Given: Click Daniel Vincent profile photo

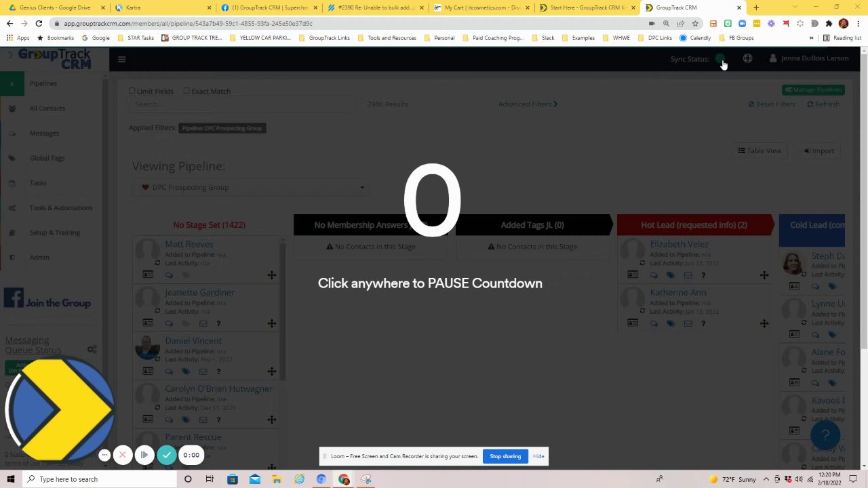Looking at the screenshot, I should pos(147,348).
